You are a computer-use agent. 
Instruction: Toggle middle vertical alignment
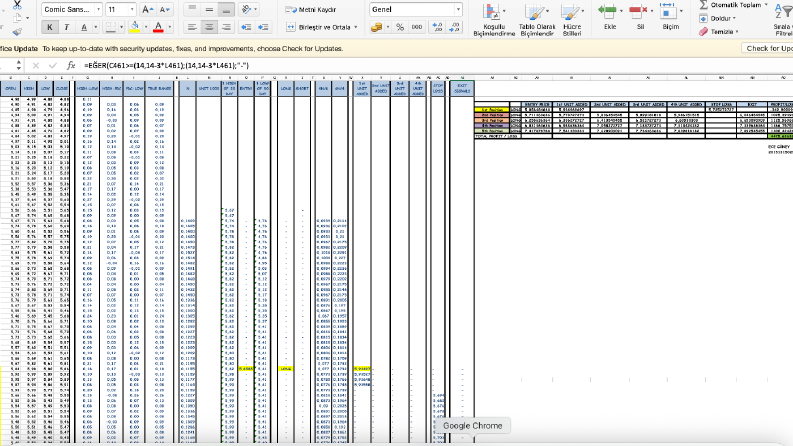(x=209, y=9)
